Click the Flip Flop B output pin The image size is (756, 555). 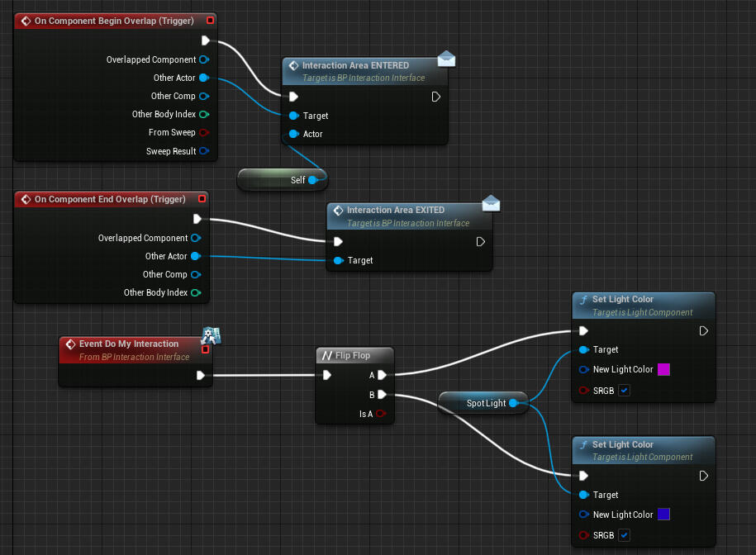(382, 394)
